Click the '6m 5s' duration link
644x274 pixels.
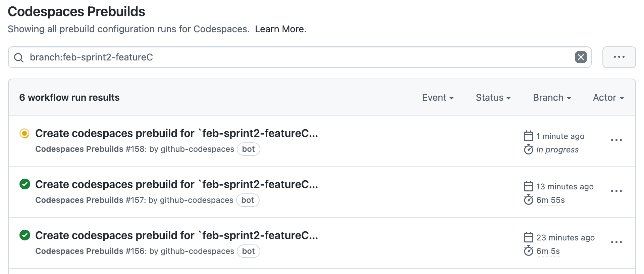coord(548,251)
